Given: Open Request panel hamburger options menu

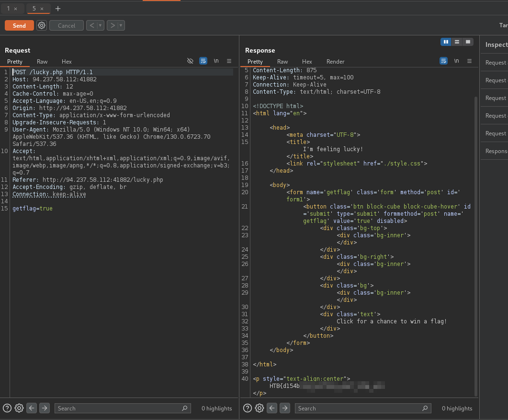Looking at the screenshot, I should [x=229, y=61].
